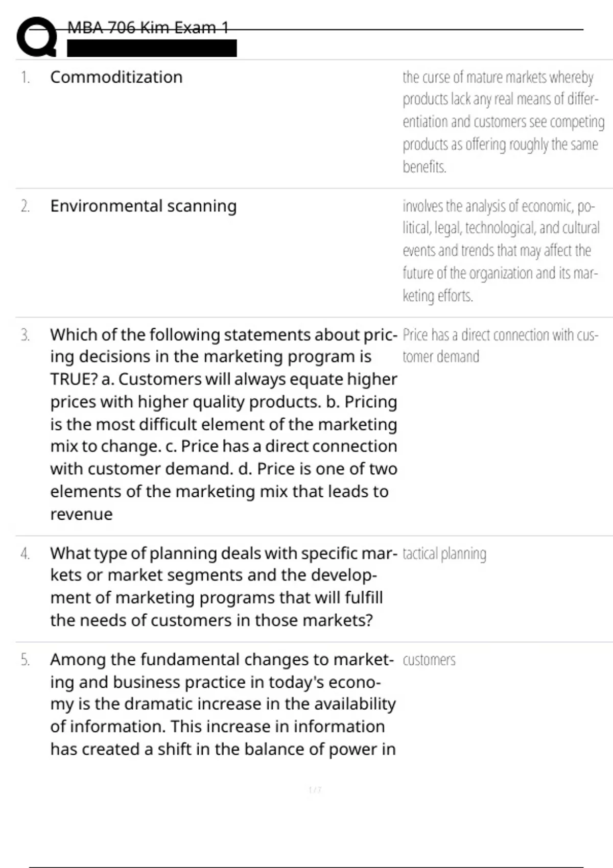Screen dimensions: 613x868
Task: Click the Quizlet Q logo icon
Action: [37, 37]
